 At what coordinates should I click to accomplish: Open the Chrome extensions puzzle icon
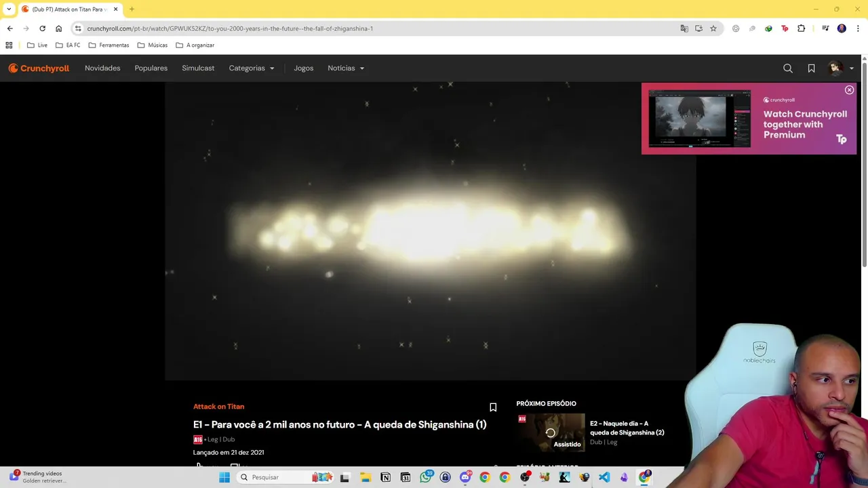pyautogui.click(x=802, y=28)
